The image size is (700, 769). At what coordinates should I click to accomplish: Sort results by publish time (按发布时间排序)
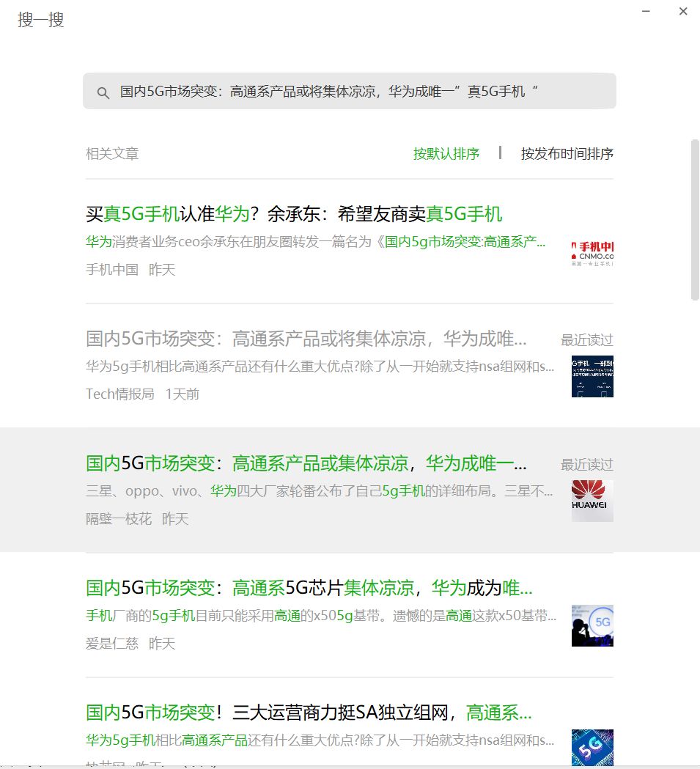(567, 153)
